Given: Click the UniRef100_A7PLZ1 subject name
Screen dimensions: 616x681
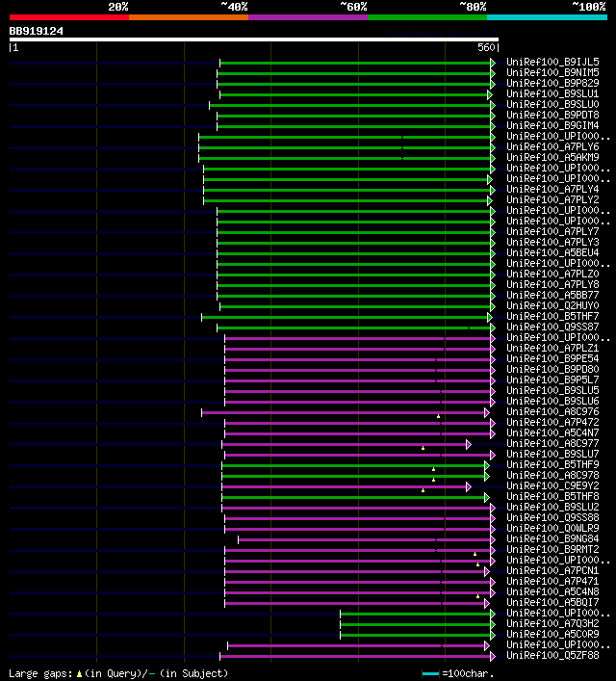Looking at the screenshot, I should [x=552, y=348].
